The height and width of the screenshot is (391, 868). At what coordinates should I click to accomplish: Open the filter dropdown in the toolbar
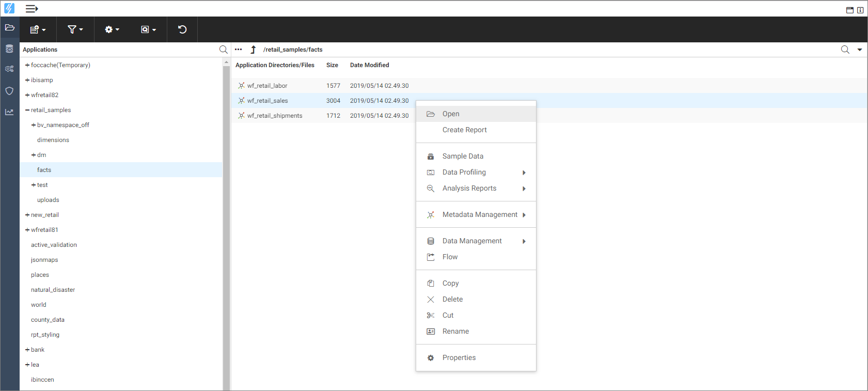75,29
